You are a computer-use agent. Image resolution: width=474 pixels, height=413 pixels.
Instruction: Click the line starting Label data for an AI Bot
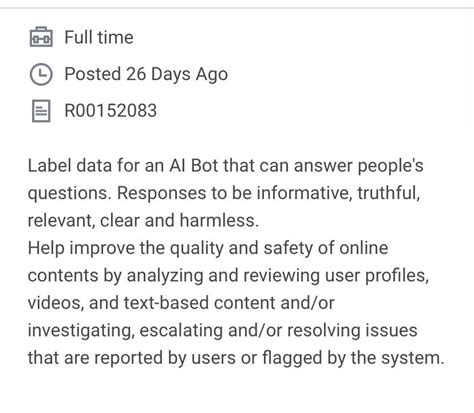(x=225, y=166)
